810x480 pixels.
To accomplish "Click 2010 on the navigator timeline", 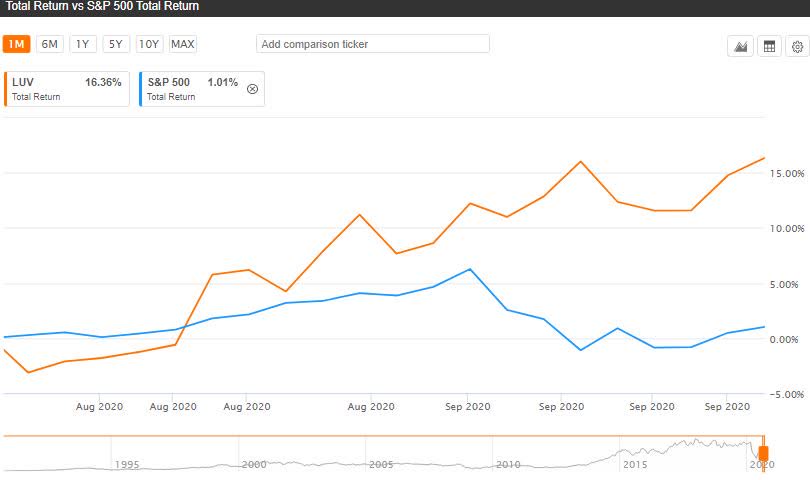I will [508, 464].
